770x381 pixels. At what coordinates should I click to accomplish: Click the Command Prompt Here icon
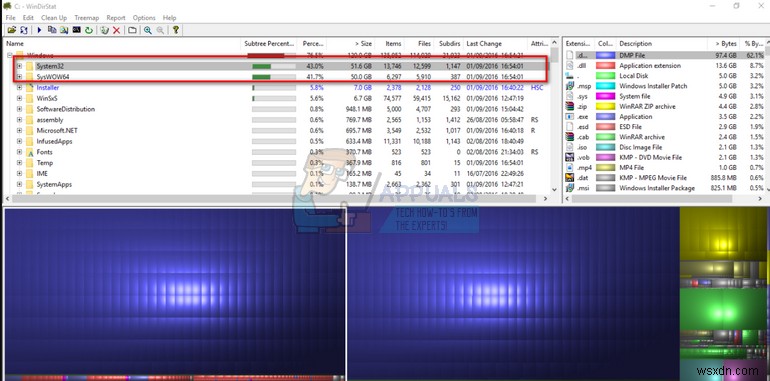point(77,30)
